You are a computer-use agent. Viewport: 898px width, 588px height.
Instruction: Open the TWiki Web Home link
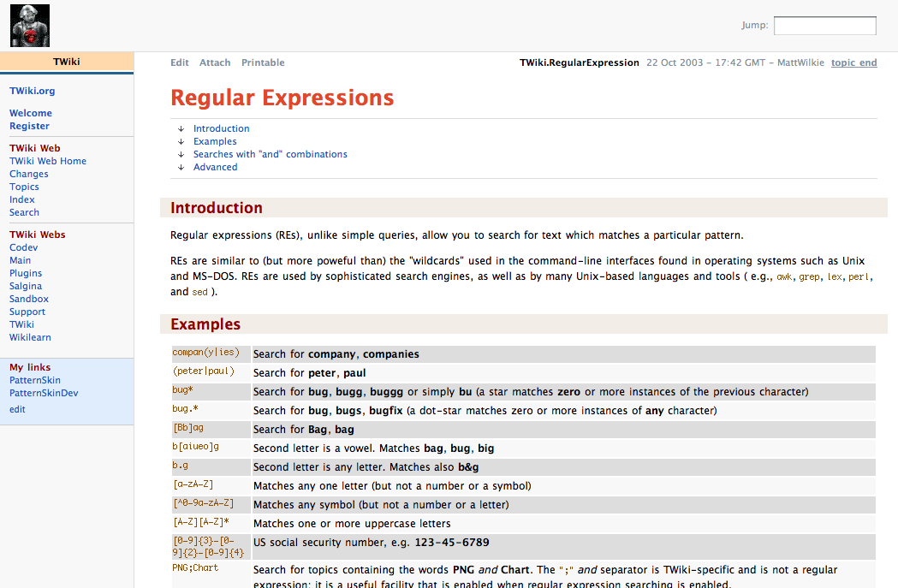point(48,161)
